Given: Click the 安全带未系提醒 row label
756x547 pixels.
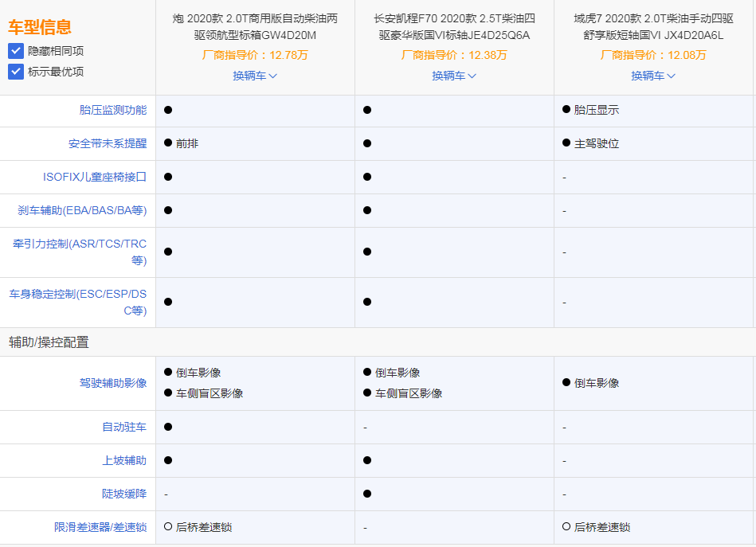Looking at the screenshot, I should [108, 143].
